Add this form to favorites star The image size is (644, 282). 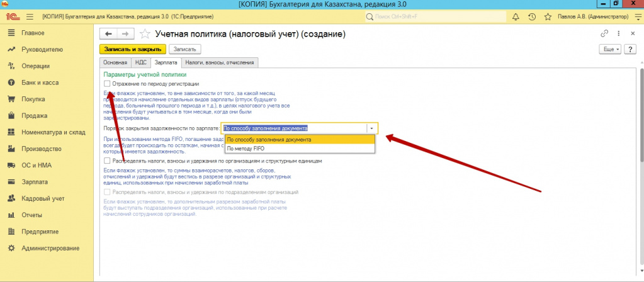pos(145,33)
